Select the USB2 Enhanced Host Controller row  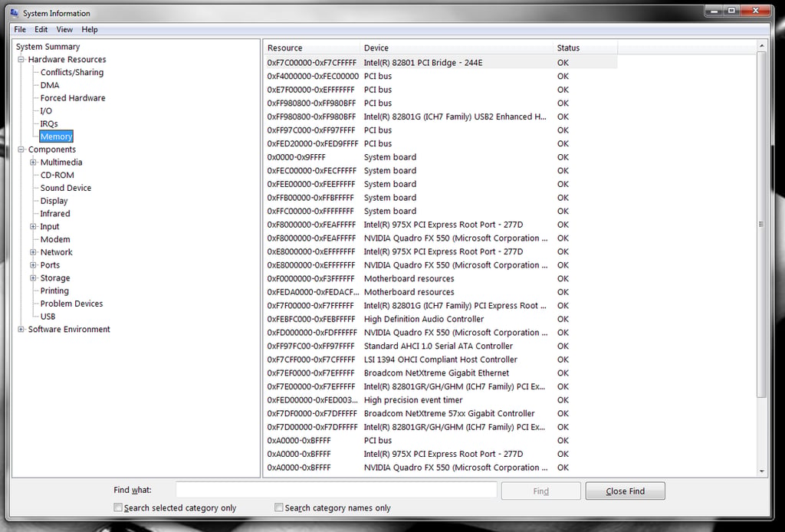(441, 117)
